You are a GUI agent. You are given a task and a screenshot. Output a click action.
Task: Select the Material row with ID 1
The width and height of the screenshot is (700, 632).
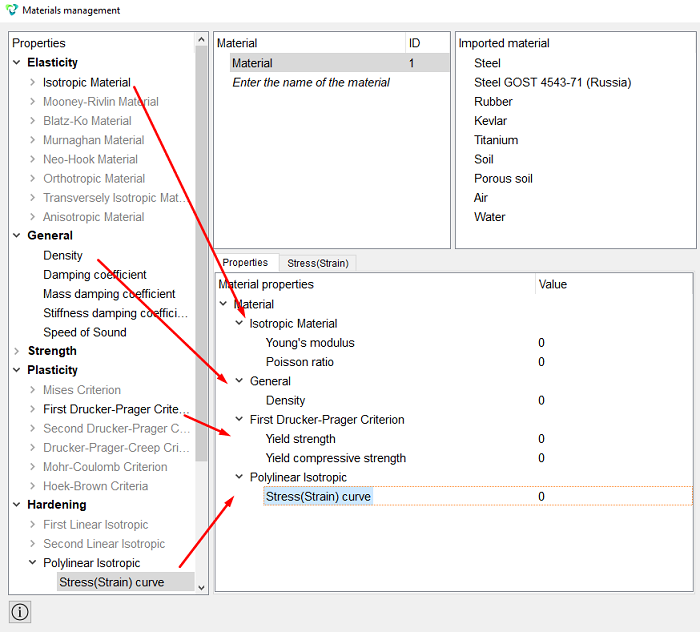pyautogui.click(x=339, y=63)
